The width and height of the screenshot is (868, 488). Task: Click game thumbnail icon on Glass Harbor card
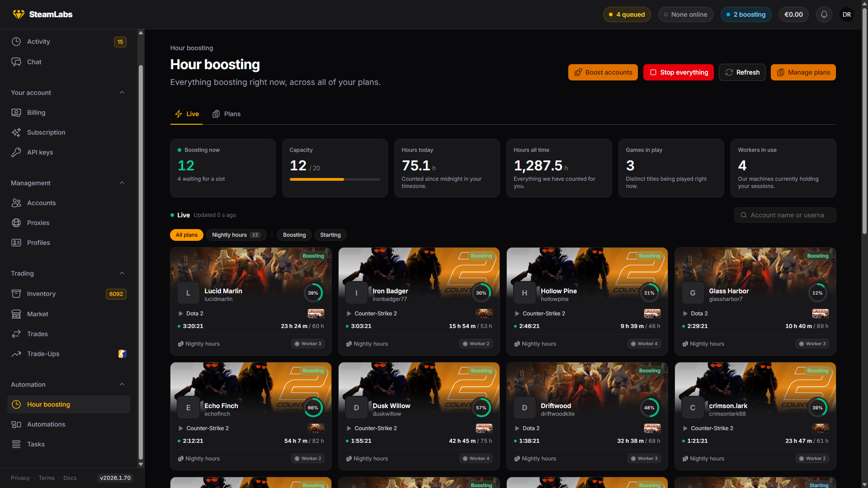click(820, 314)
